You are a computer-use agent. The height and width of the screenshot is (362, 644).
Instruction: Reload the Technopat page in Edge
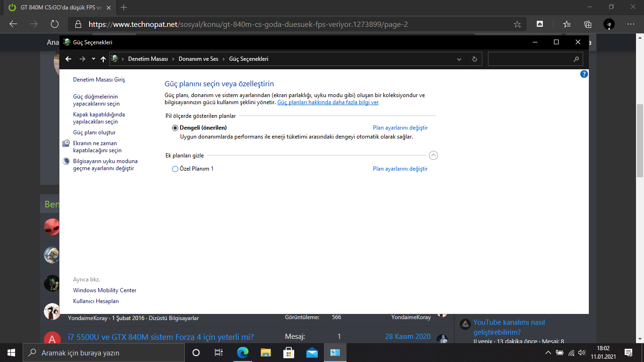point(54,24)
